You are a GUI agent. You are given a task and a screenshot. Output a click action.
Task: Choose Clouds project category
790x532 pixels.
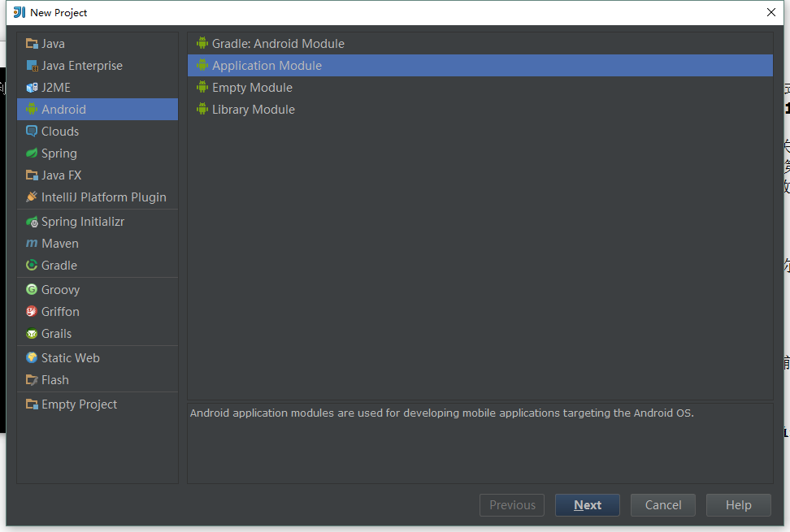coord(98,132)
